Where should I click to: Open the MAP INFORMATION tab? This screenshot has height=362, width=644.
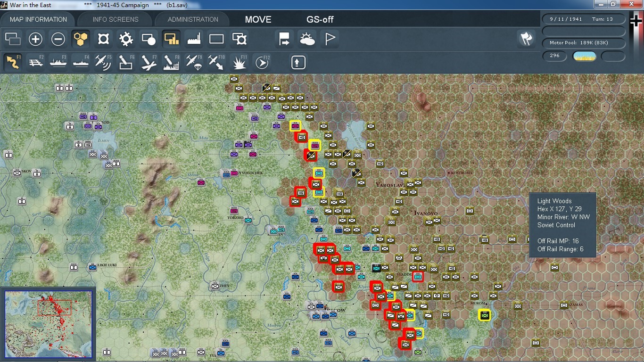[39, 19]
